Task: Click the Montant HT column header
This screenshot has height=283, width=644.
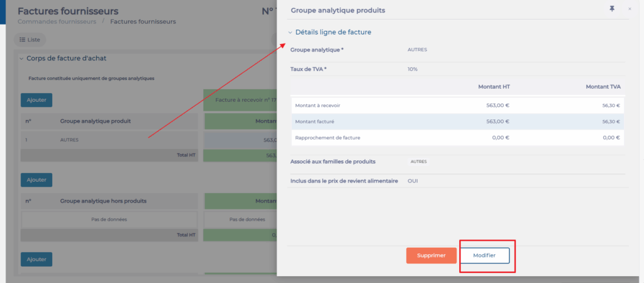Action: point(493,86)
